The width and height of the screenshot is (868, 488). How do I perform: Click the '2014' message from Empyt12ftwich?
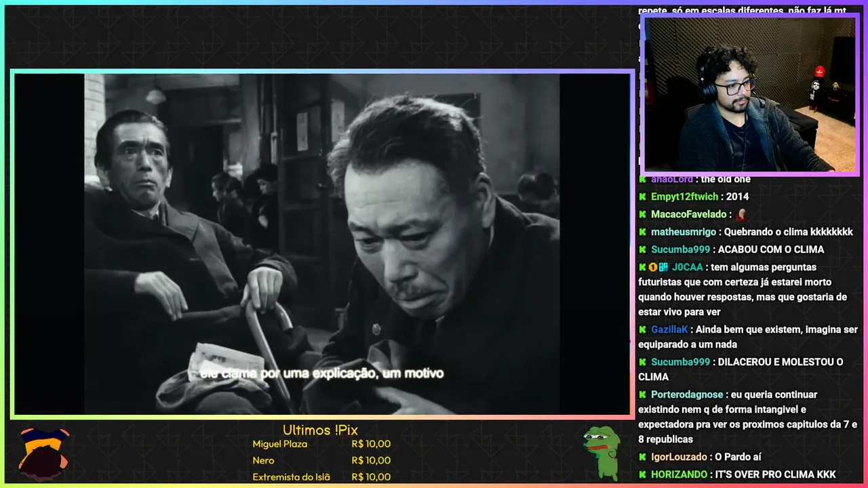coord(737,197)
